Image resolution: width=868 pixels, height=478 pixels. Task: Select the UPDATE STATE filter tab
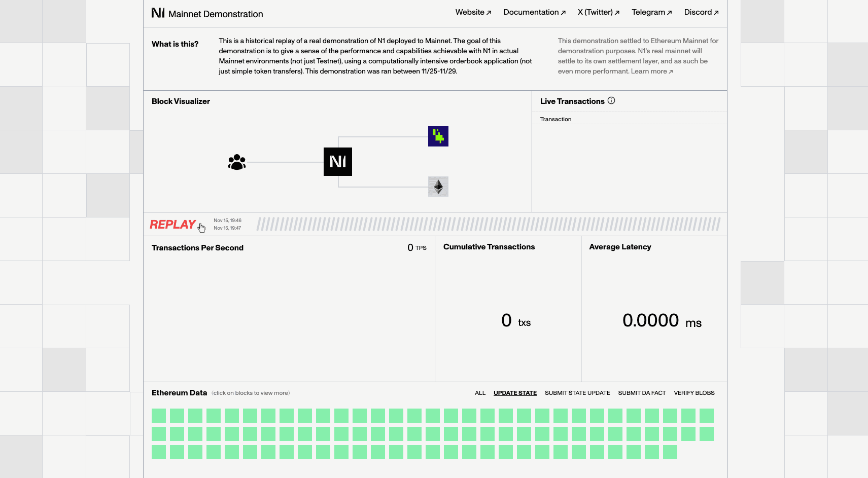pyautogui.click(x=515, y=393)
